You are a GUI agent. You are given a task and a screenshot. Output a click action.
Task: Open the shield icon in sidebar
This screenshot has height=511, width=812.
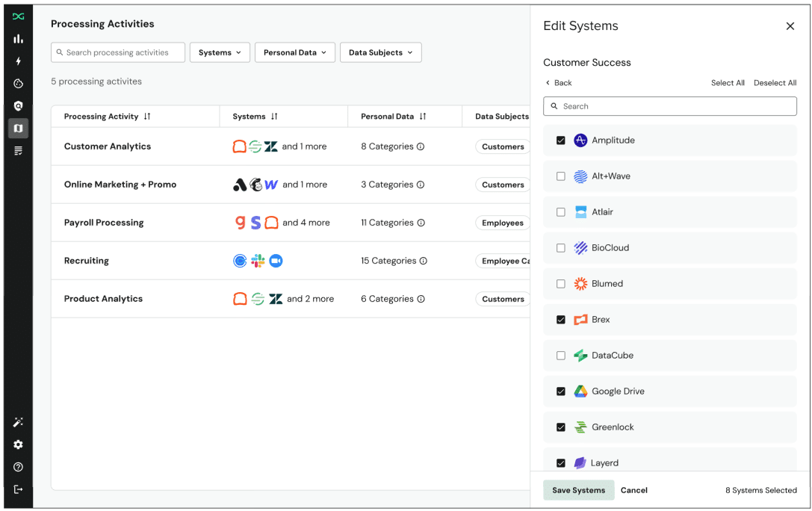coord(18,106)
